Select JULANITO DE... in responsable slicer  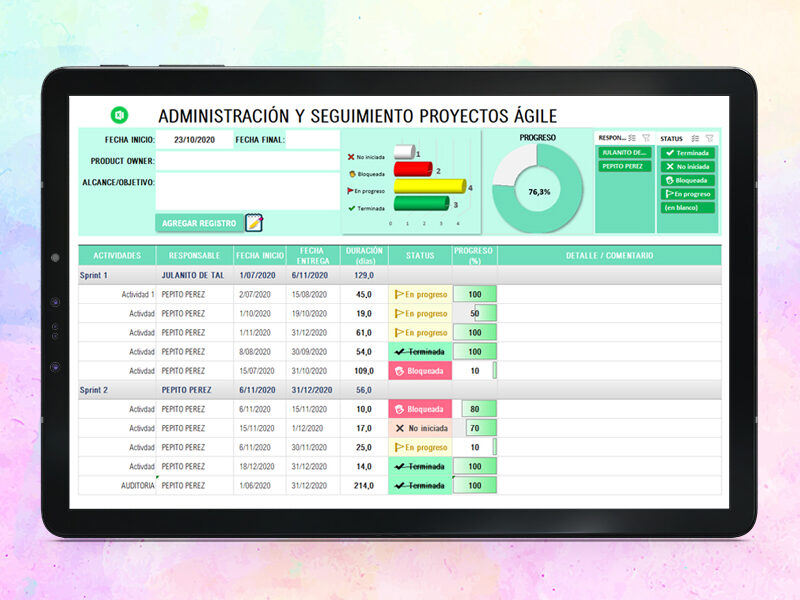click(624, 153)
